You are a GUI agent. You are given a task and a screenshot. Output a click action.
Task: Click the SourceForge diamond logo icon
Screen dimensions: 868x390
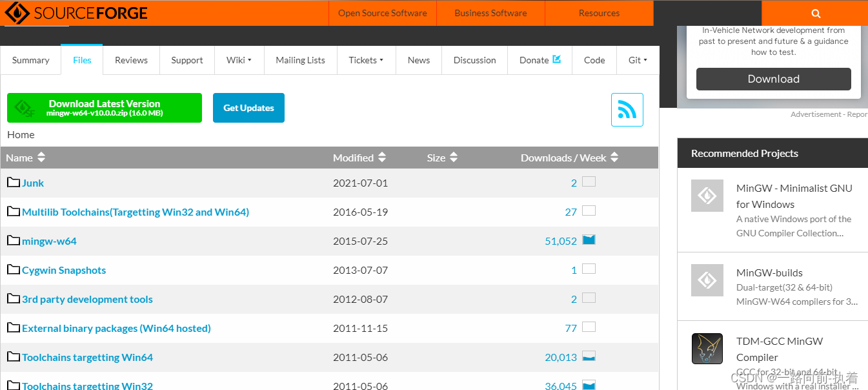[17, 13]
